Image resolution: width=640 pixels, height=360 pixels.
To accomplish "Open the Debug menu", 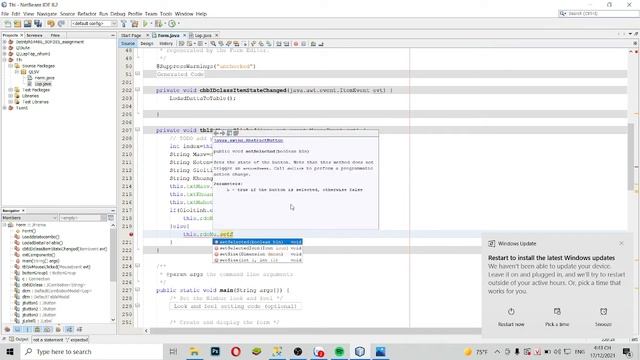I will [x=118, y=14].
